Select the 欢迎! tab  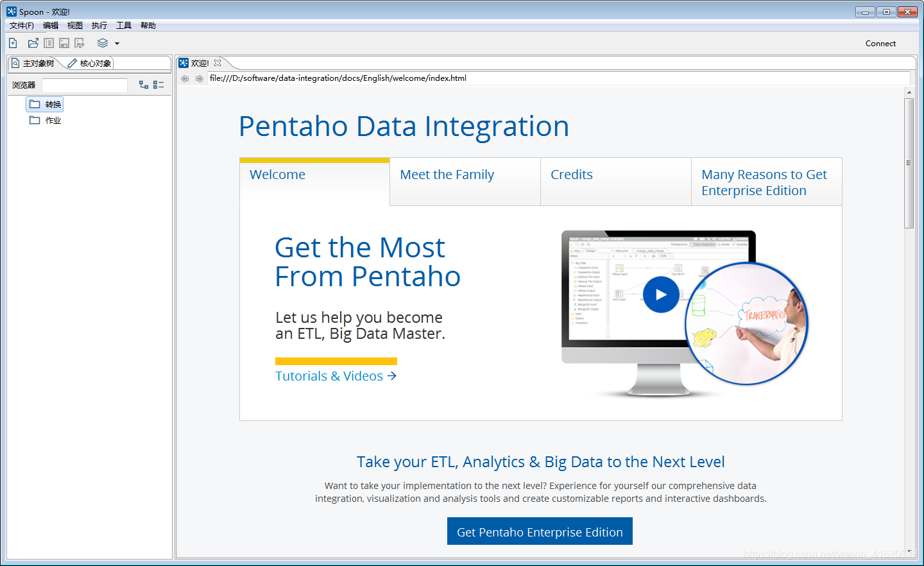(200, 63)
